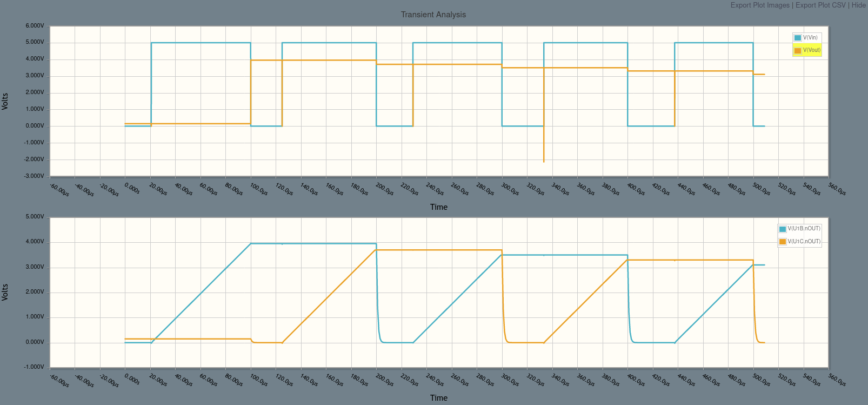Click the top plot's Volts axis label
The image size is (868, 405).
(5, 101)
